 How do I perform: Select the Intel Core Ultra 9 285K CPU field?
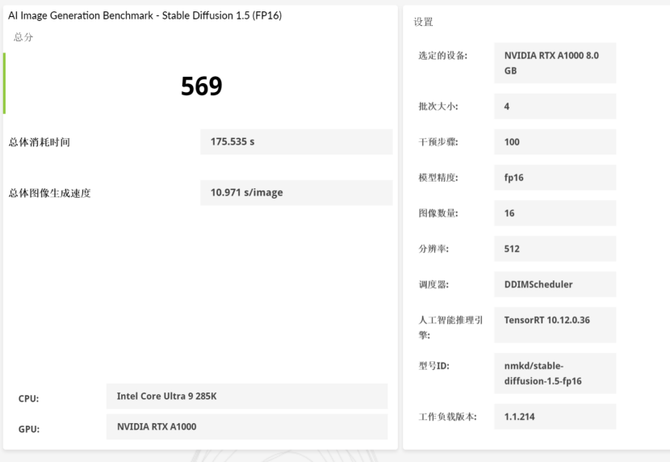[x=246, y=396]
